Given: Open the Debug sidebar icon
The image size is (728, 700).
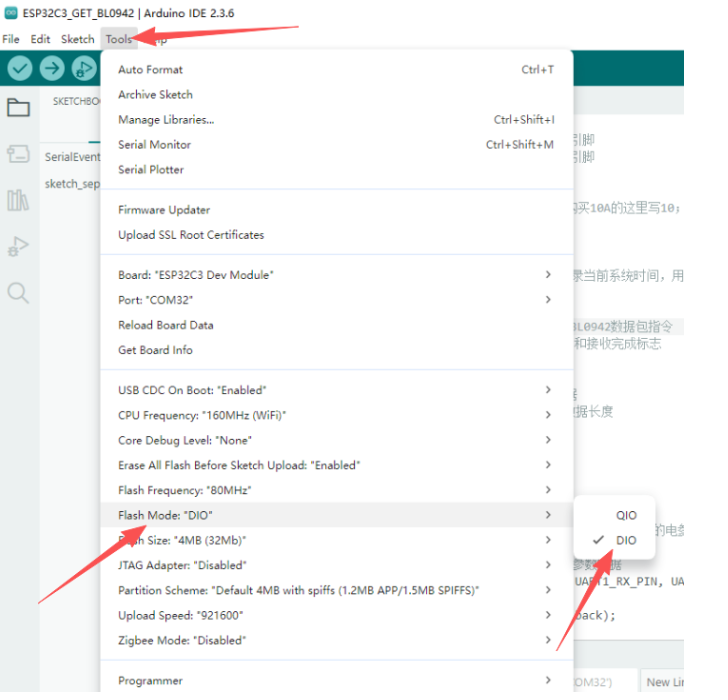Looking at the screenshot, I should 18,246.
